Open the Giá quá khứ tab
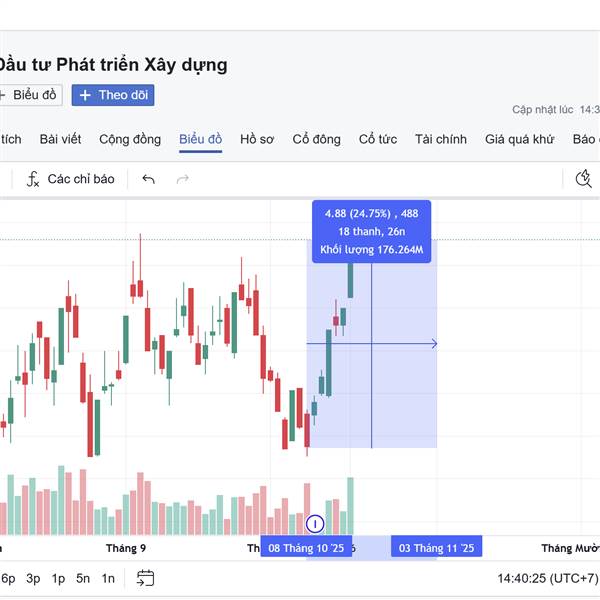Image resolution: width=600 pixels, height=600 pixels. pos(519,139)
